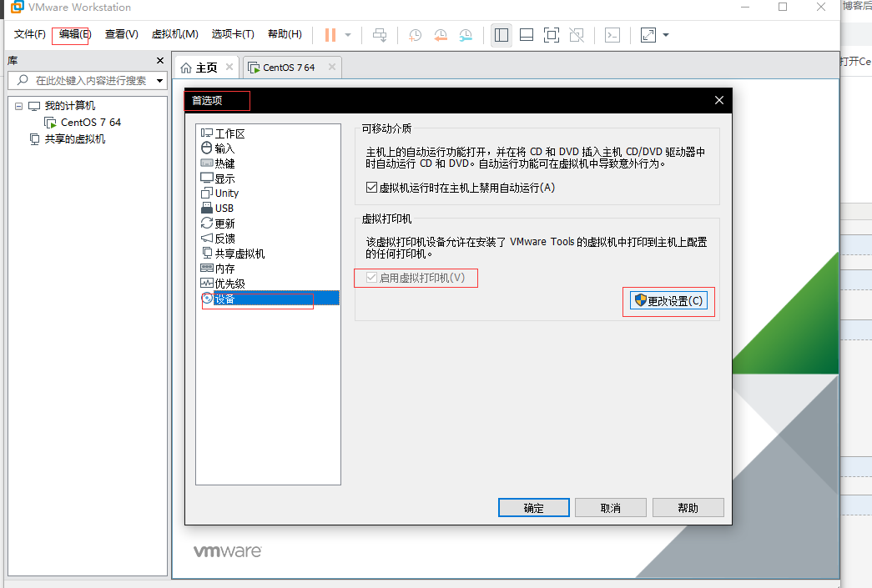
Task: Open the library search dropdown arrow
Action: [160, 81]
